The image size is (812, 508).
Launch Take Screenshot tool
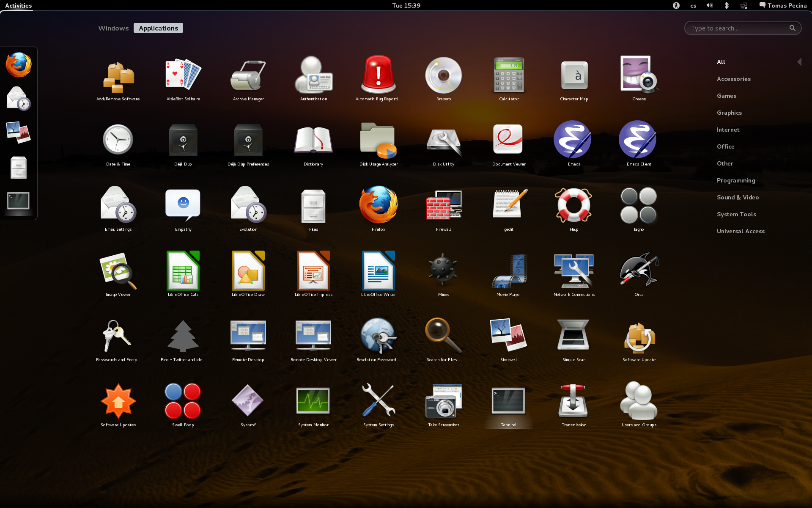(x=444, y=405)
